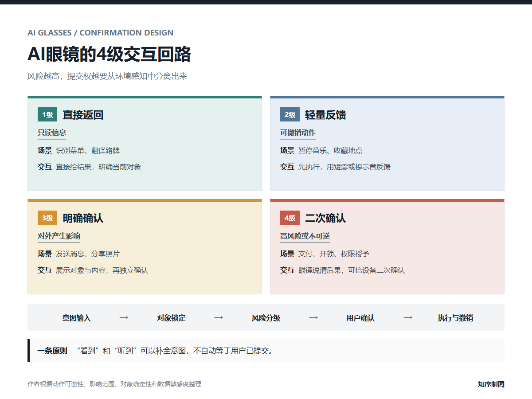Click the text 发送消息、分享照片

(x=88, y=254)
